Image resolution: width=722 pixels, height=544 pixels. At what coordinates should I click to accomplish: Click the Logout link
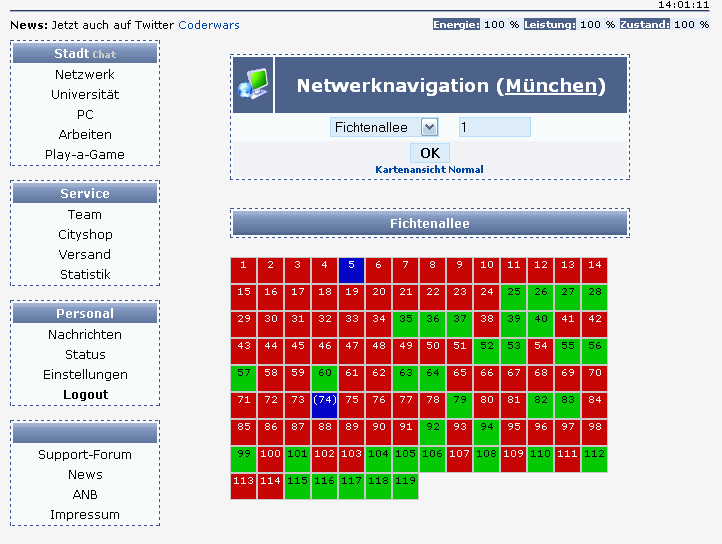point(85,395)
